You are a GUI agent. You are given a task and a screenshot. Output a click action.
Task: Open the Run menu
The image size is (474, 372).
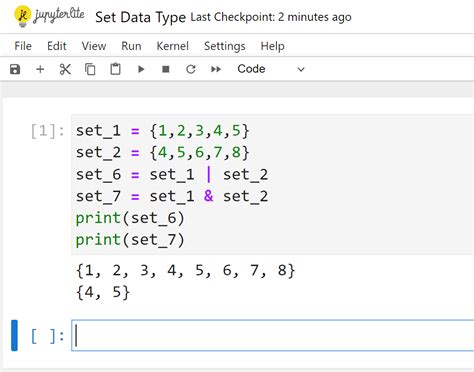coord(131,46)
